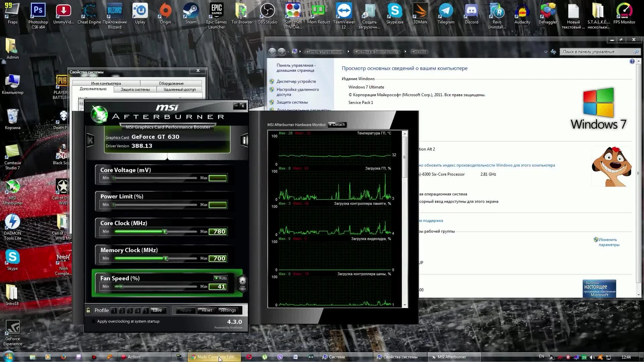The height and width of the screenshot is (362, 644).
Task: Click the Kombustor K button in Afterburner
Action: pyautogui.click(x=90, y=140)
